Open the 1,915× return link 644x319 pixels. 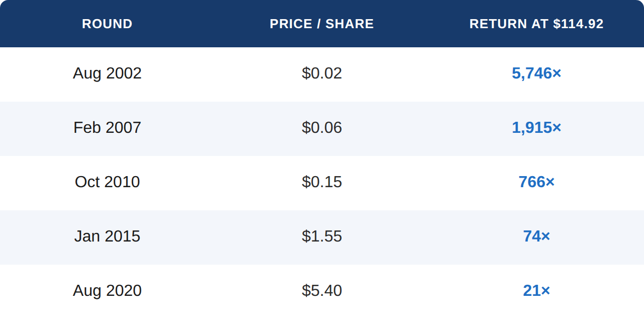[x=536, y=128]
